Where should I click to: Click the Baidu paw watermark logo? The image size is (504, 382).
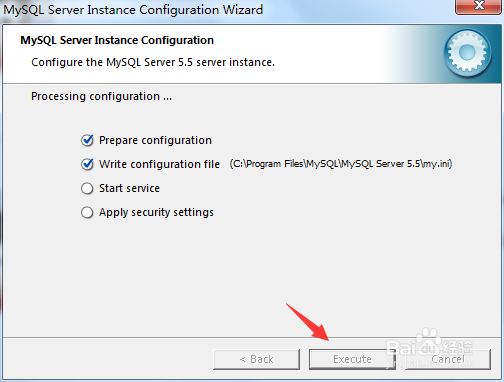430,347
